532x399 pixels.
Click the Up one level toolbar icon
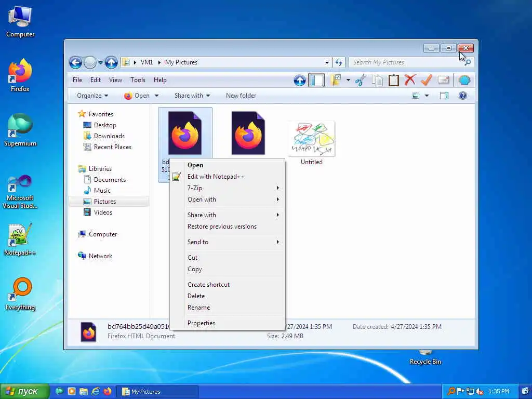click(299, 81)
